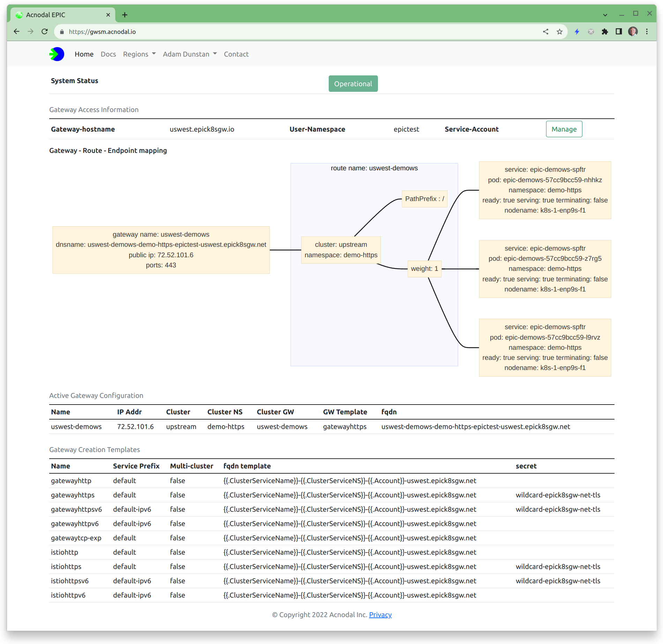663x644 pixels.
Task: Select the weight: 1 node
Action: tap(425, 269)
